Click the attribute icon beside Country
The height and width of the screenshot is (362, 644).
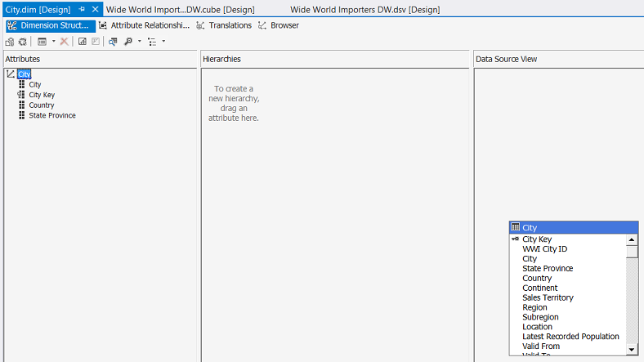point(22,105)
